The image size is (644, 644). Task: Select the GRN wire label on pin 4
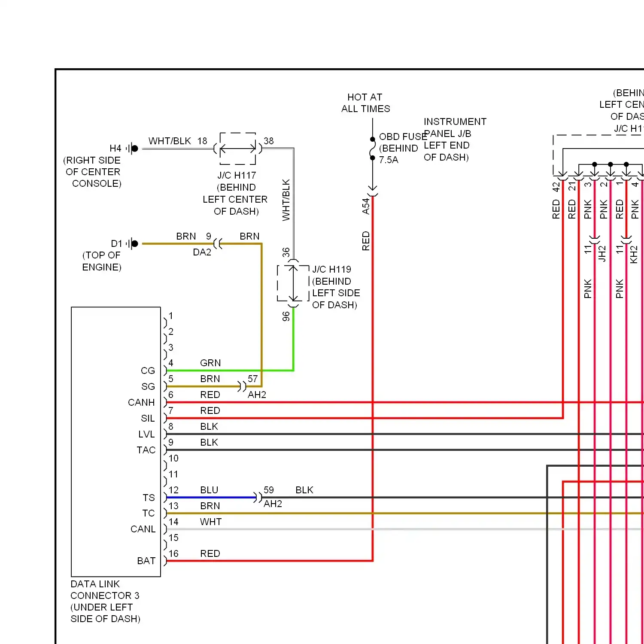tap(210, 363)
